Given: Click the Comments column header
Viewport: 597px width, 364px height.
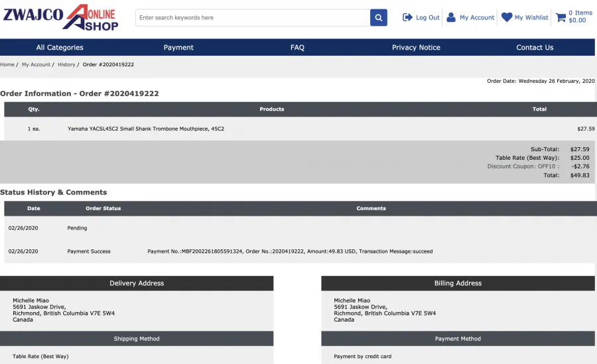Looking at the screenshot, I should 371,208.
